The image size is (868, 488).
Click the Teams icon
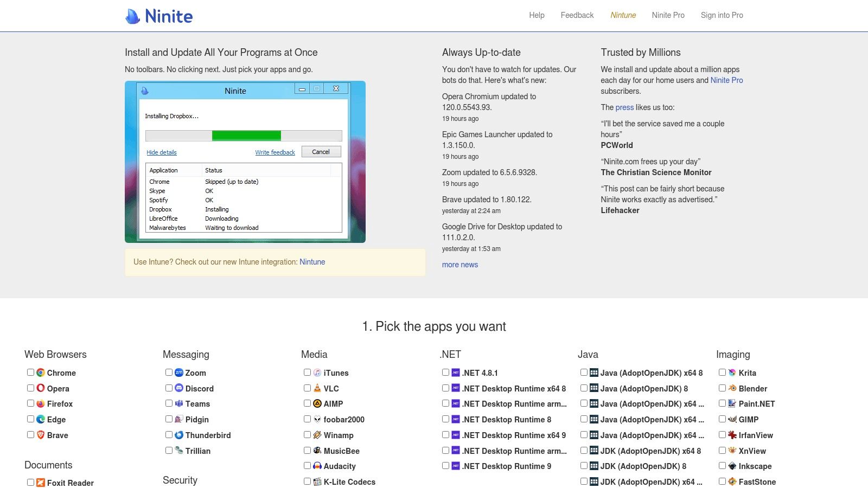point(179,403)
